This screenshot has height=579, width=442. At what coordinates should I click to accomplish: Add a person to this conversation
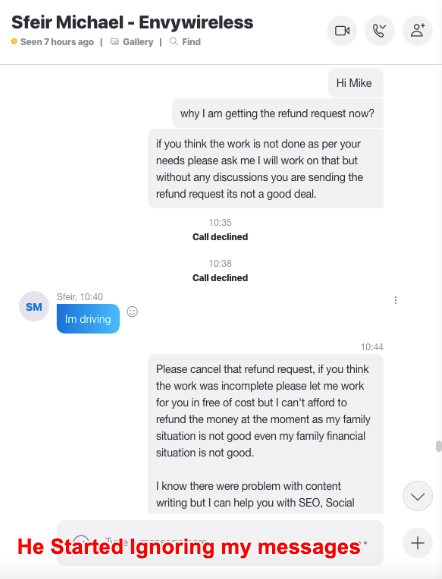(418, 31)
